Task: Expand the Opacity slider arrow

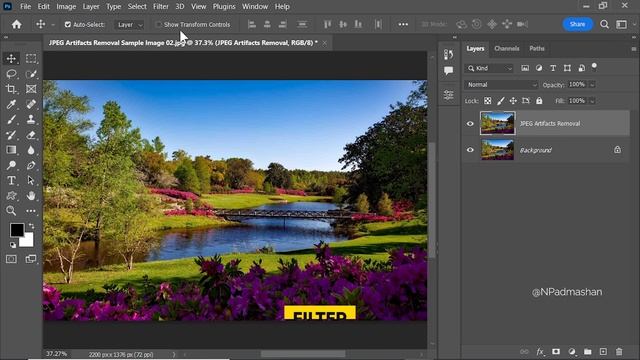Action: point(592,85)
